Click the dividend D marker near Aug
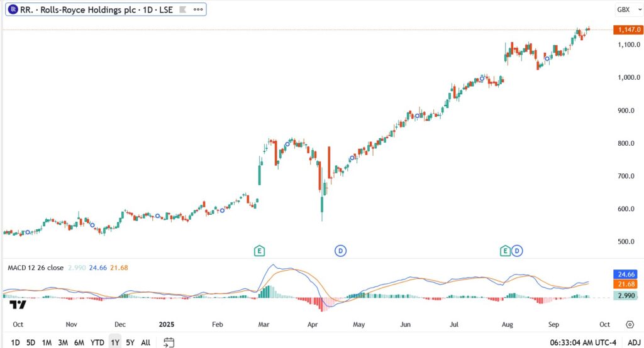644x348 pixels. (517, 251)
